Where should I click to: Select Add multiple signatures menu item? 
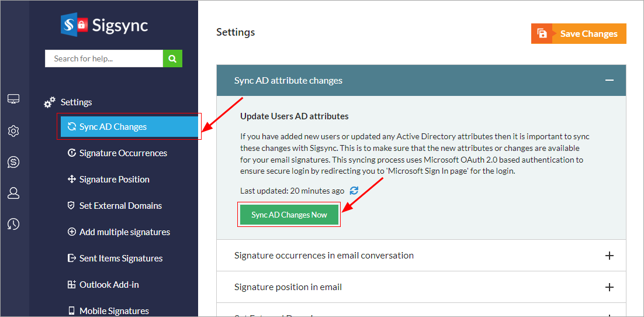point(124,232)
